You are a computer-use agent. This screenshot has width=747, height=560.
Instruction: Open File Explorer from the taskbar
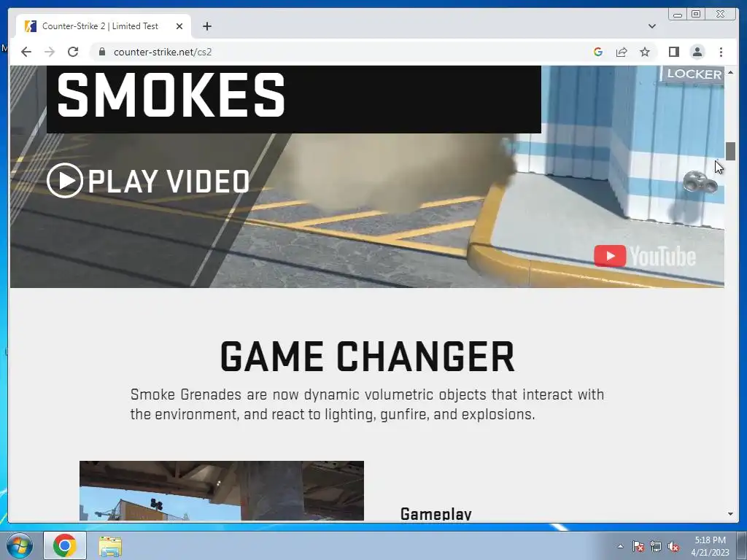click(x=110, y=545)
